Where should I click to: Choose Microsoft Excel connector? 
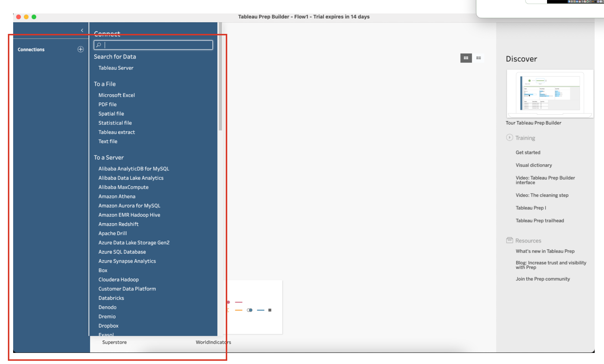[x=117, y=95]
